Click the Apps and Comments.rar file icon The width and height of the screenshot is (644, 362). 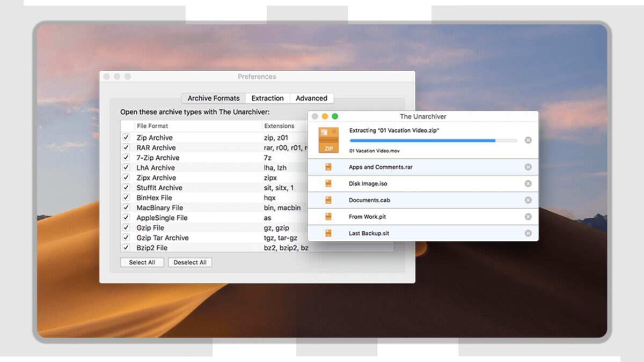point(328,167)
